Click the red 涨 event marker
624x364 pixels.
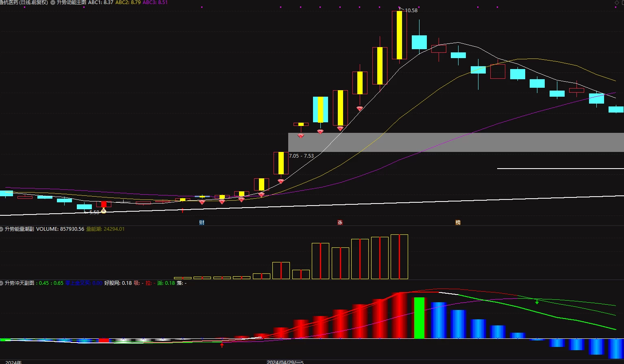pos(340,223)
